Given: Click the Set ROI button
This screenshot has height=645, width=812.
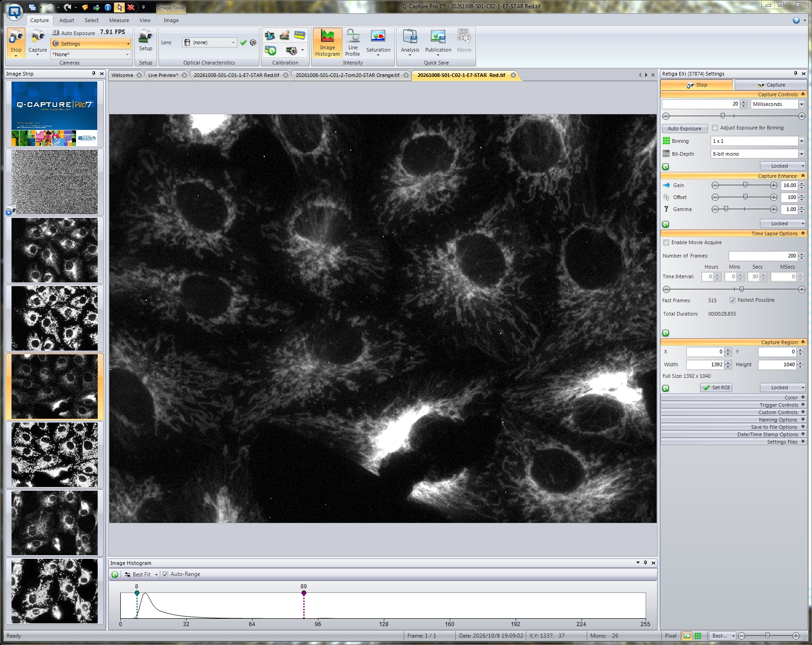Looking at the screenshot, I should [x=716, y=388].
